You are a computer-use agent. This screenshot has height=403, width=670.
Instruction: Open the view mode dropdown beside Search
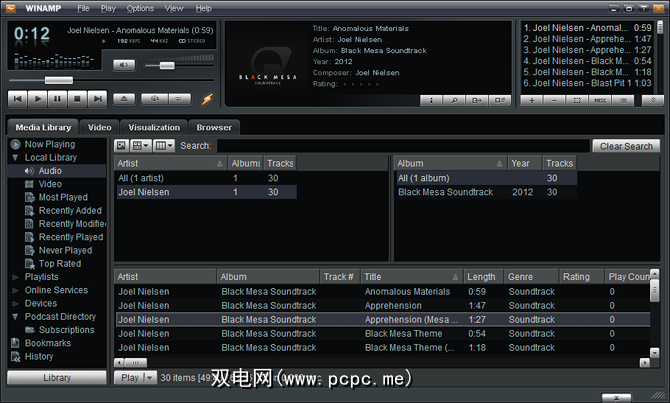[141, 146]
